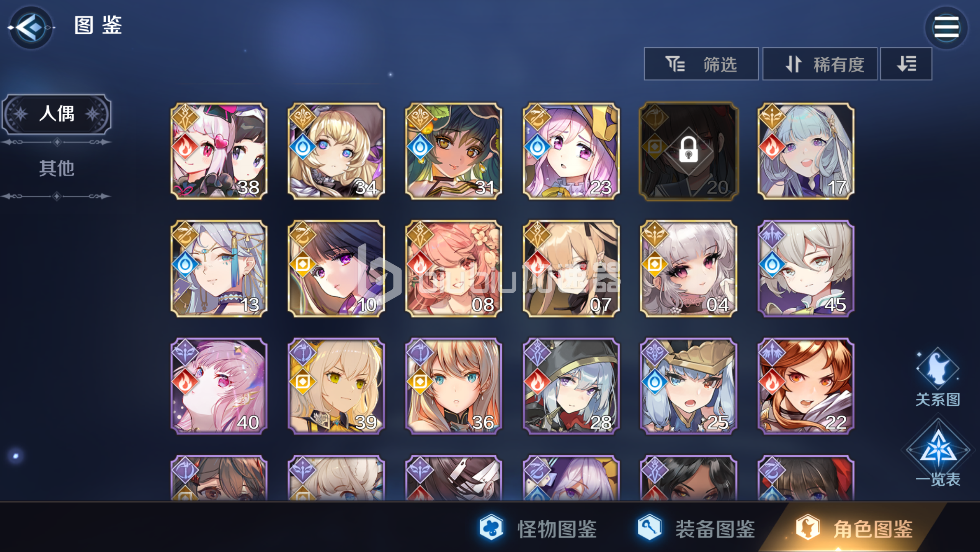Pick the pink-haired character card numbered 40
Screen dimensions: 980x552
click(219, 386)
